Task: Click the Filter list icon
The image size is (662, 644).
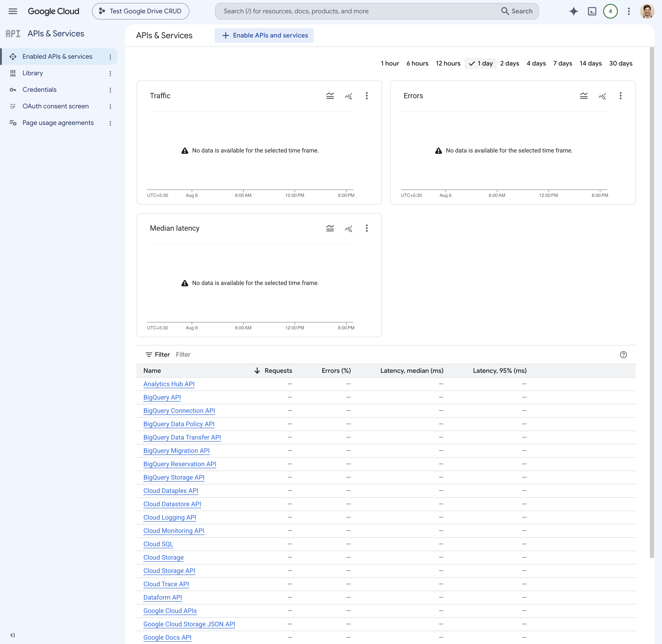Action: (x=149, y=354)
